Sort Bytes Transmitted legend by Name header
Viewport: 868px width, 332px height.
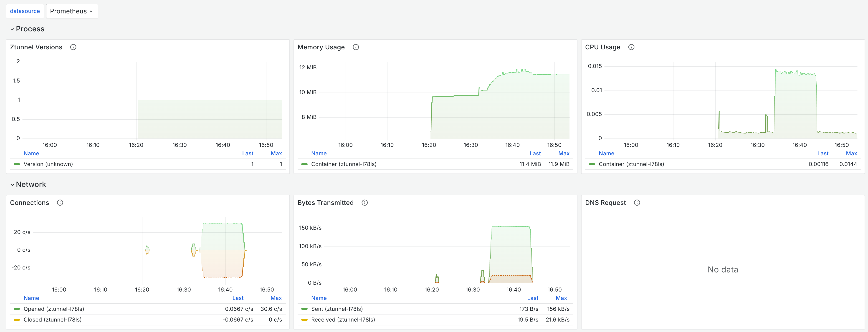point(319,298)
